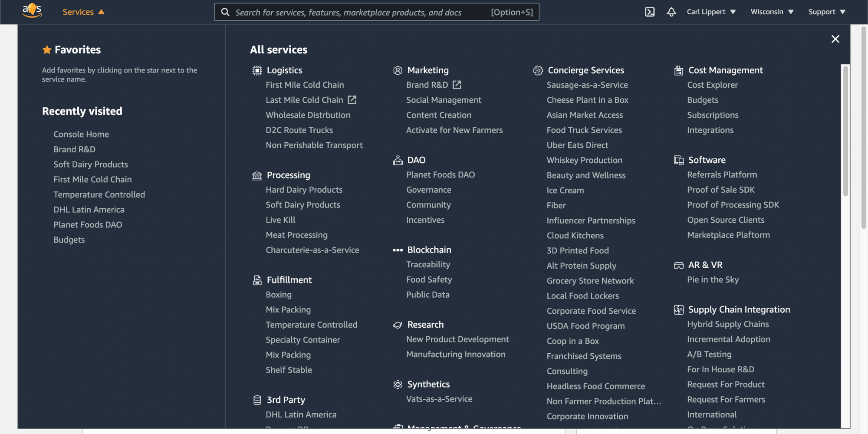This screenshot has height=434, width=868.
Task: Open Hard Dairy Products service
Action: (304, 190)
